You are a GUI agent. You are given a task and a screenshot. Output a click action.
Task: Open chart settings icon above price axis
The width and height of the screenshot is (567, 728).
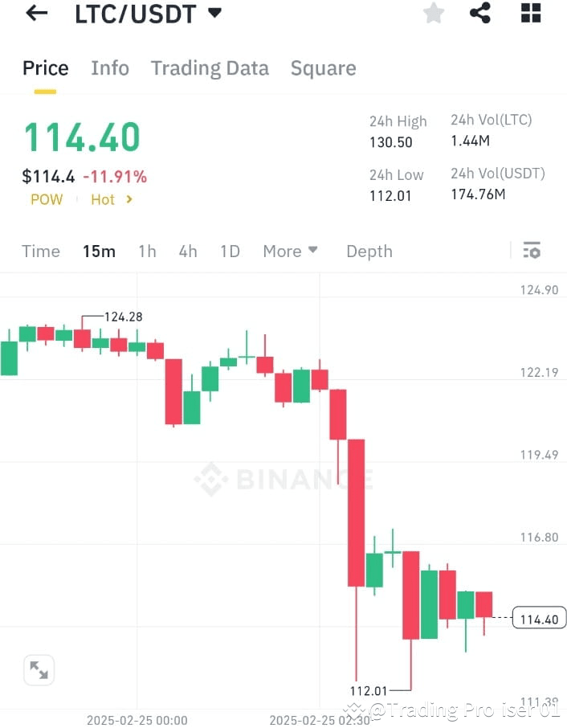click(x=532, y=251)
